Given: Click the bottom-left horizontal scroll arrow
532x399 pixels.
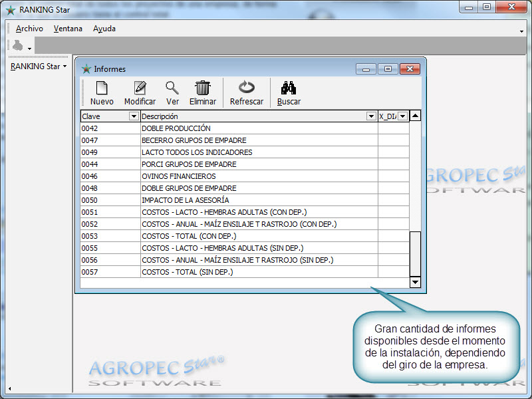Looking at the screenshot, I should (x=9, y=388).
